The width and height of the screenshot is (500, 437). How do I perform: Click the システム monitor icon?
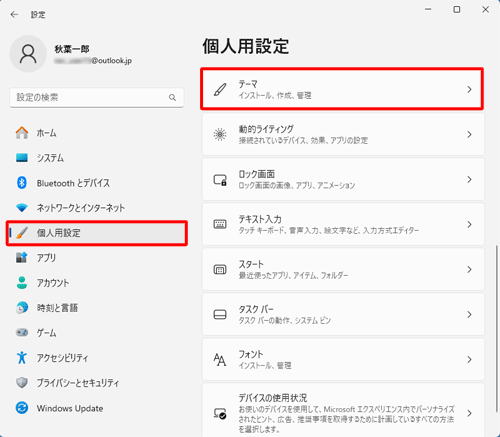22,158
